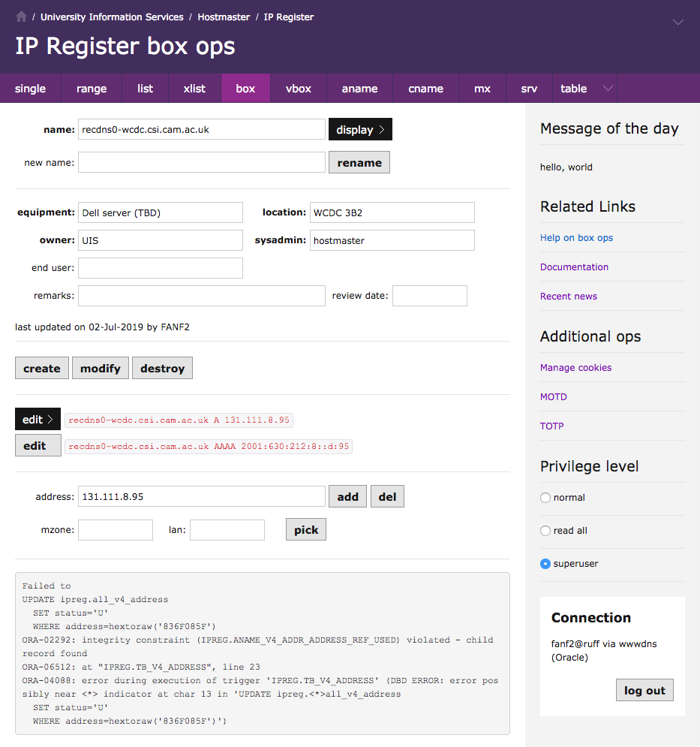Click the pick button
The height and width of the screenshot is (747, 700).
point(306,530)
